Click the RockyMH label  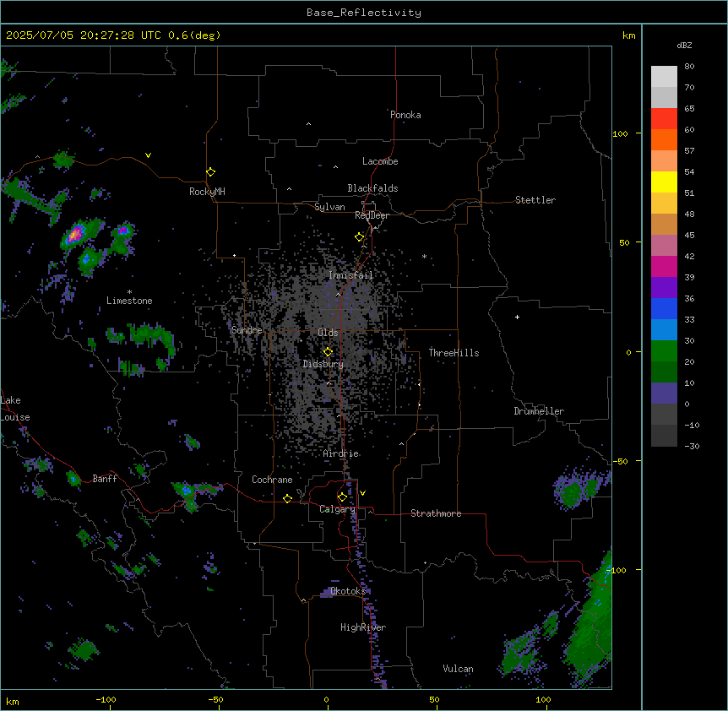coord(207,192)
